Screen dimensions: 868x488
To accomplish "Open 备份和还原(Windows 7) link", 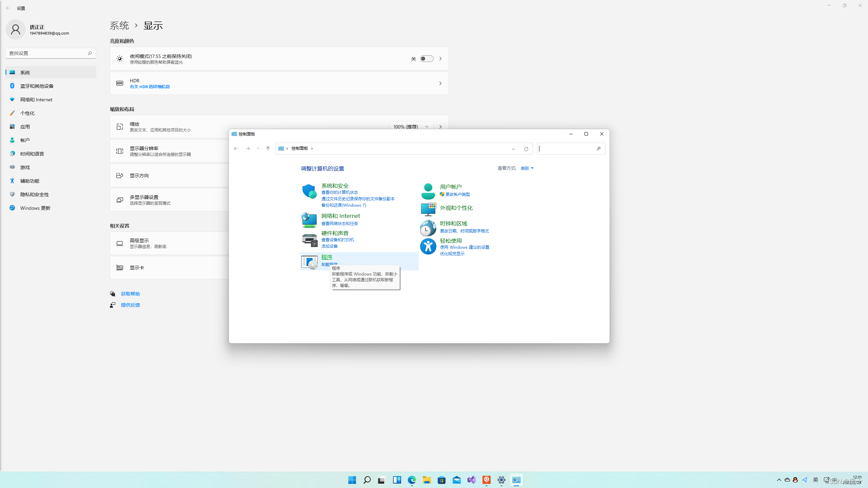I will [344, 205].
